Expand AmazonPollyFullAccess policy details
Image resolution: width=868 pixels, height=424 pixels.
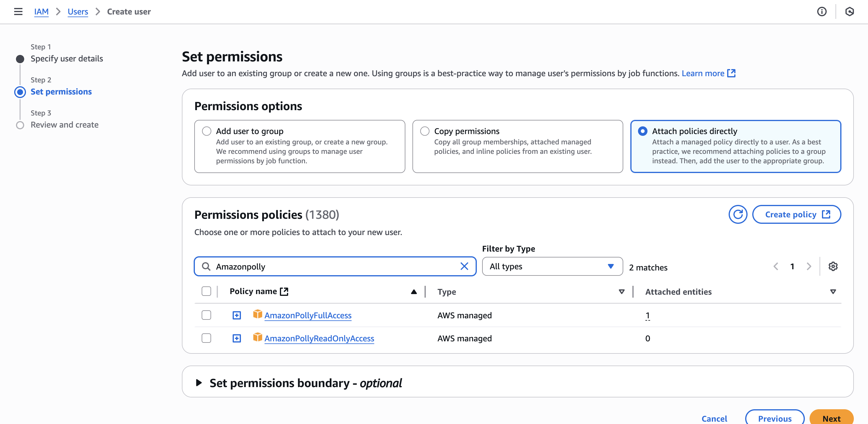click(x=236, y=315)
